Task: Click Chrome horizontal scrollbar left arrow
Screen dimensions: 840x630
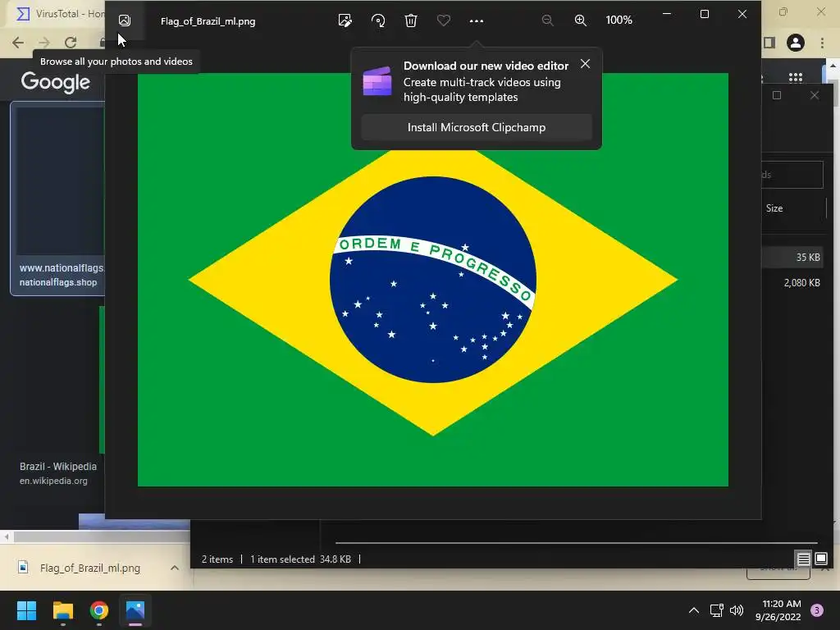Action: [7, 536]
